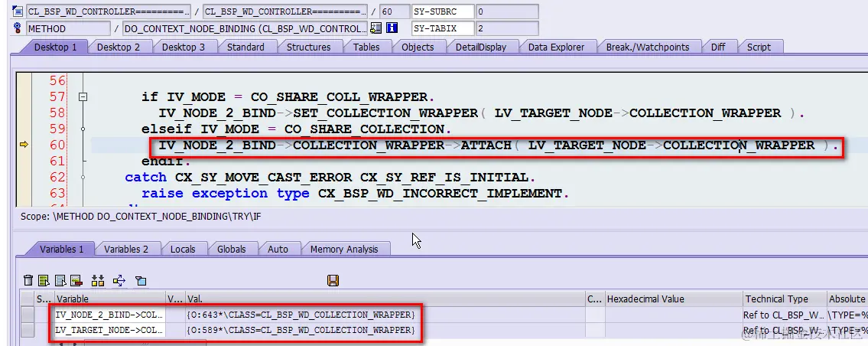Image resolution: width=868 pixels, height=346 pixels.
Task: Open the Objects tab
Action: tap(418, 47)
